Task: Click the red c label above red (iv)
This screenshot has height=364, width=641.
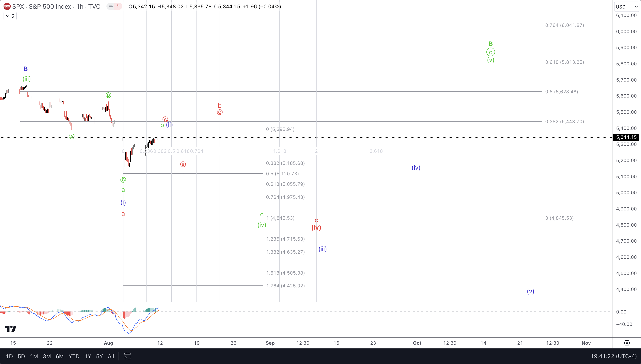Action: point(316,220)
